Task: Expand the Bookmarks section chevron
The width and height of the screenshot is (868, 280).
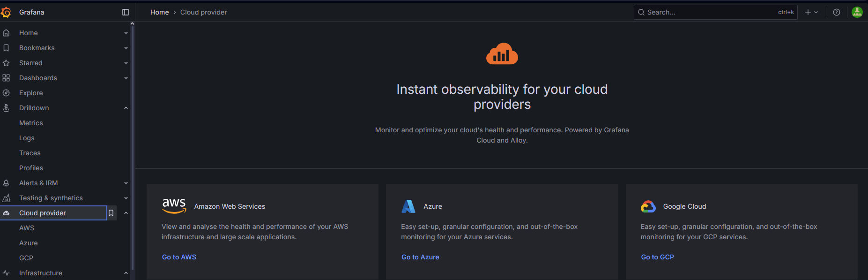Action: 126,48
